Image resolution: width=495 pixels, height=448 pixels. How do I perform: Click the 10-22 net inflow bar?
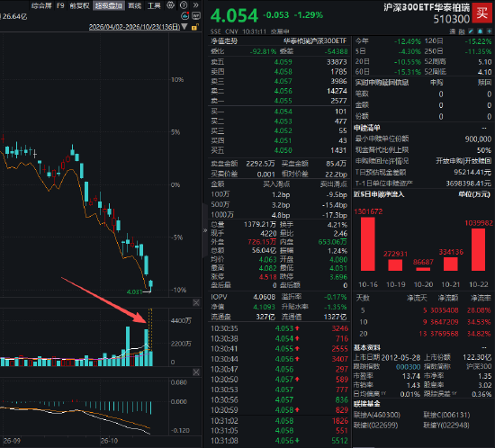pos(478,249)
